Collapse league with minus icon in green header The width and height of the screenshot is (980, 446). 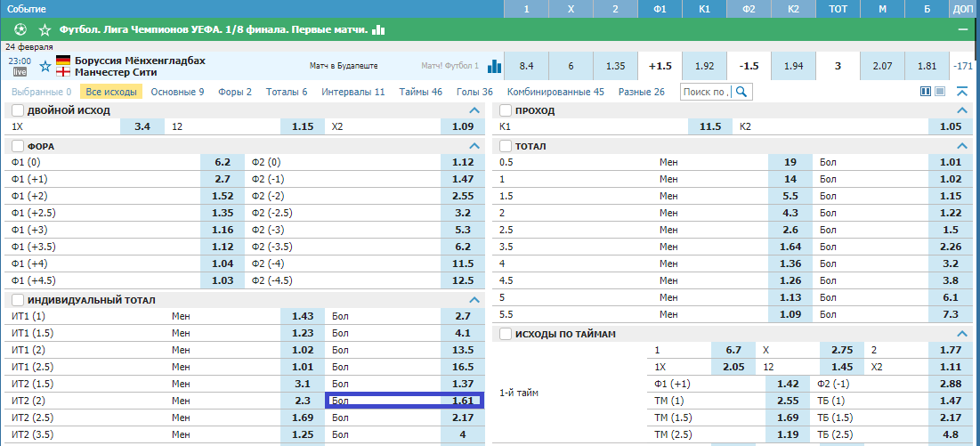pos(962,29)
